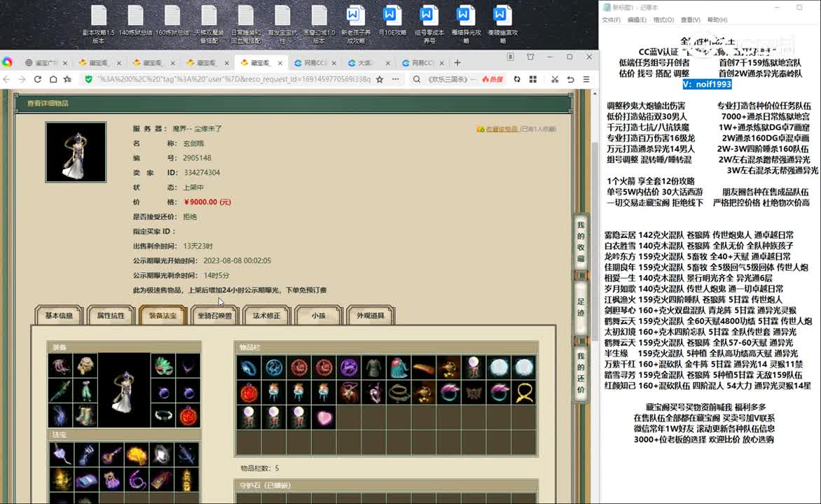
Task: Click the browser search magnifier icon
Action: pyautogui.click(x=416, y=79)
